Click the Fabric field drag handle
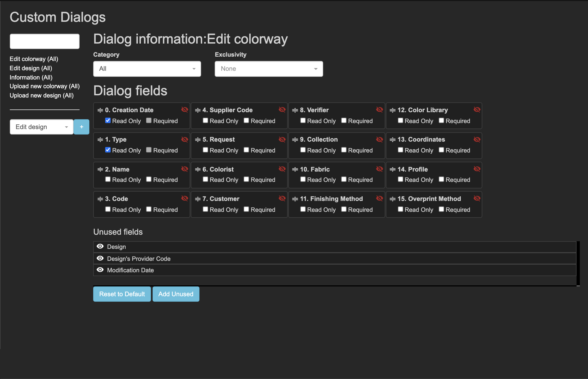Viewport: 588px width, 379px height. pos(295,169)
